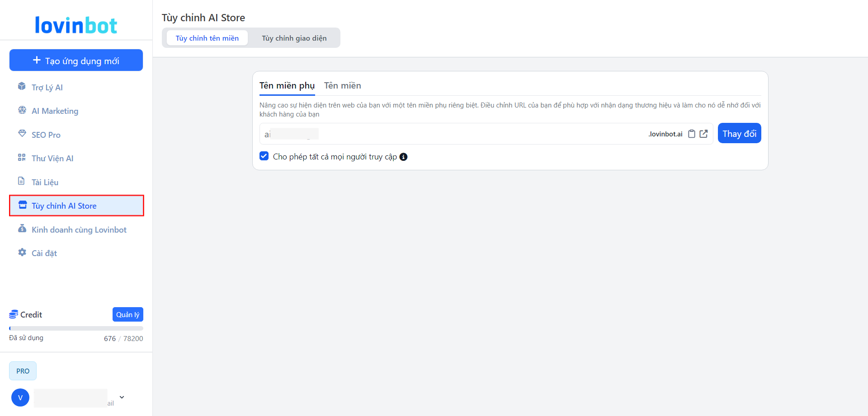The image size is (868, 416).
Task: Expand the user account dropdown chevron
Action: pyautogui.click(x=122, y=397)
